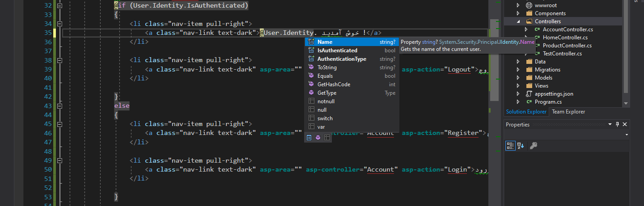Image resolution: width=644 pixels, height=206 pixels.
Task: Pin the Properties panel with auto-hide icon
Action: [x=617, y=125]
